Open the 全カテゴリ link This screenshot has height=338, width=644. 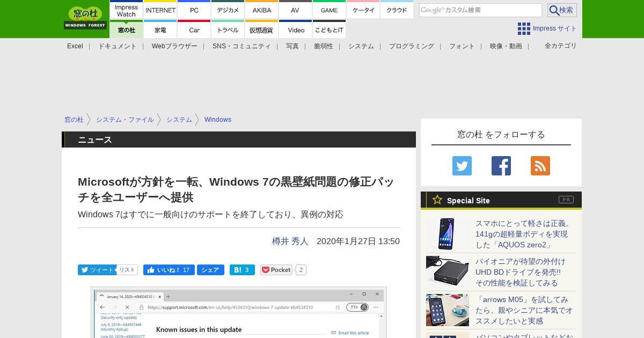(561, 46)
